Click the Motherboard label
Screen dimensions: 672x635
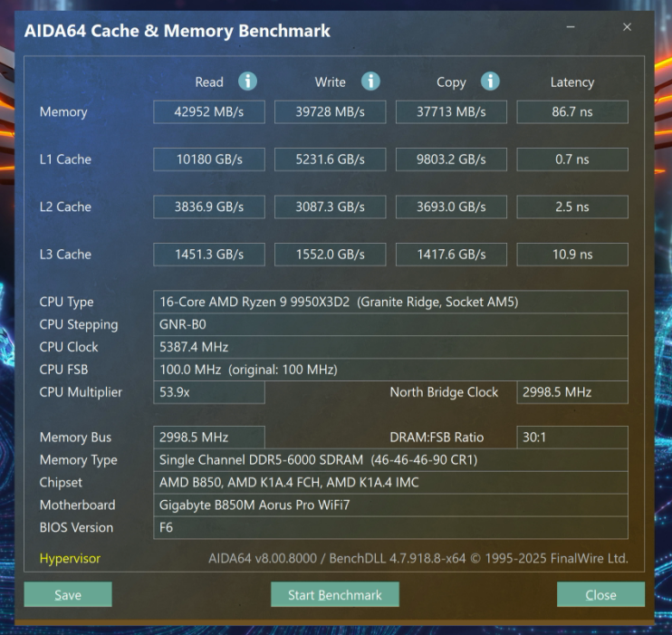point(77,505)
